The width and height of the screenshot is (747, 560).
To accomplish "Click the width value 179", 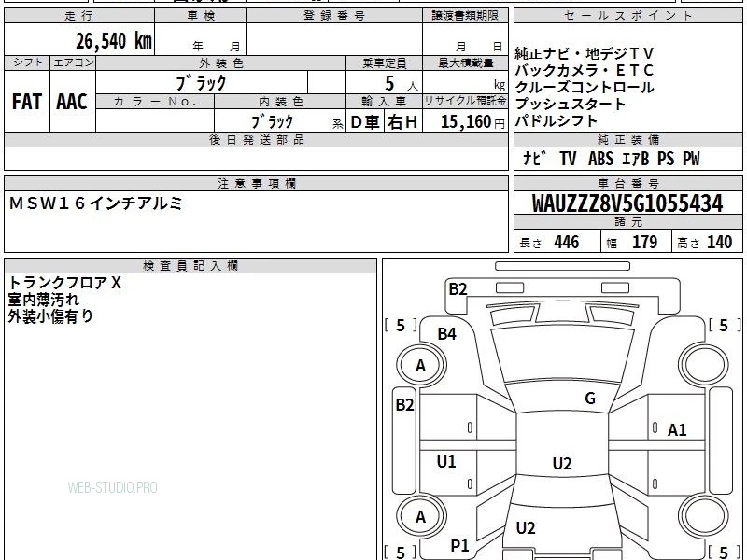I will tap(644, 243).
